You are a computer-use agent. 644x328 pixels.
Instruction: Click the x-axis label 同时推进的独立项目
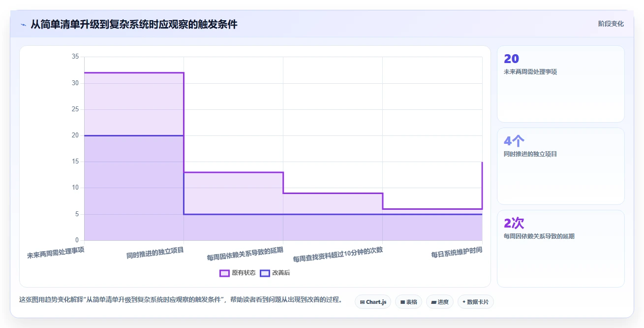click(155, 253)
